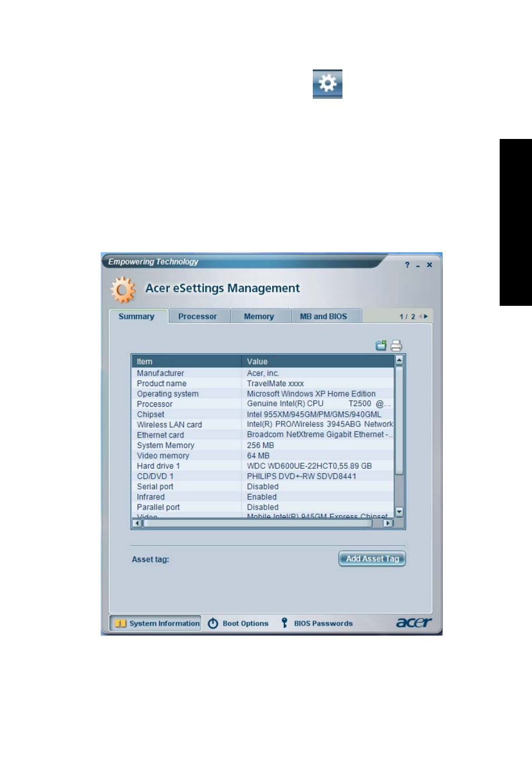Select the Operating system row
The width and height of the screenshot is (532, 764).
(x=263, y=394)
